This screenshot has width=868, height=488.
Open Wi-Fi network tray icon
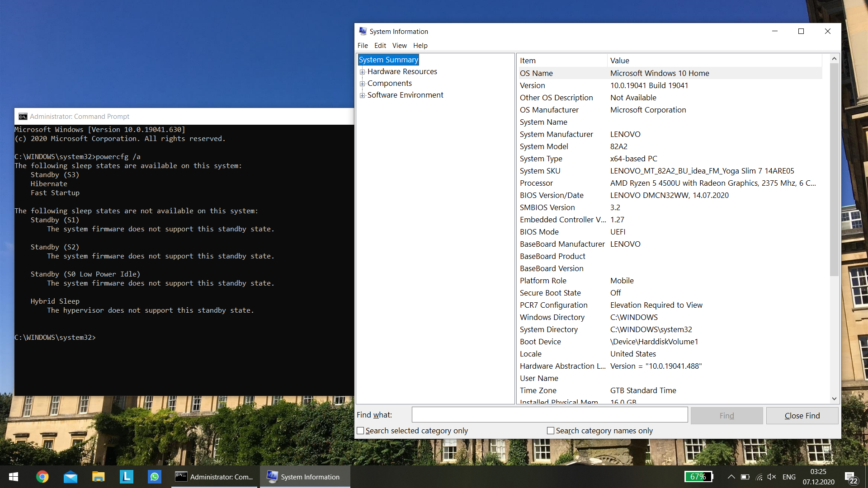pyautogui.click(x=759, y=477)
